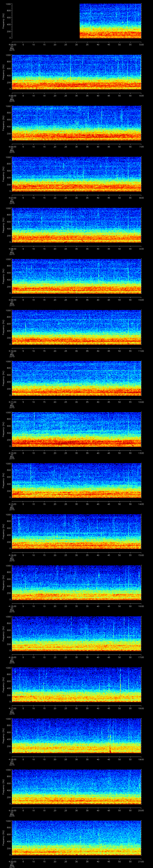Click the '20:00' end time label
This screenshot has height=868, width=153.
point(141,810)
